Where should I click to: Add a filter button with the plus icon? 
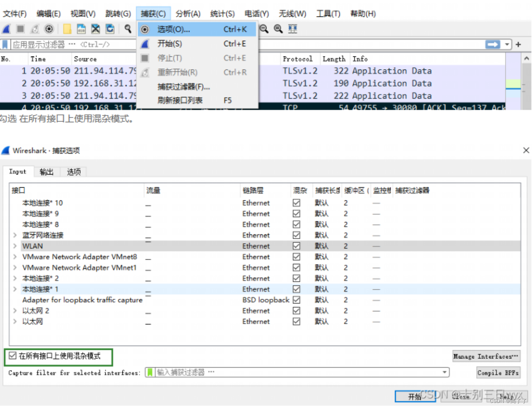[518, 44]
